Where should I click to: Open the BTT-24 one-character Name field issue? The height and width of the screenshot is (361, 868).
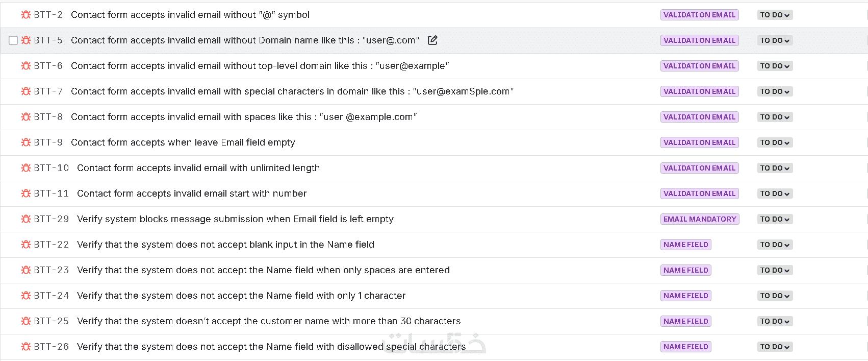pyautogui.click(x=241, y=296)
